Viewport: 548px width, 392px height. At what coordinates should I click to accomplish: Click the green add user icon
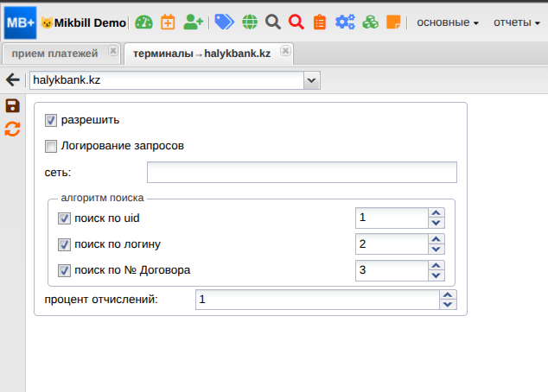(x=193, y=22)
